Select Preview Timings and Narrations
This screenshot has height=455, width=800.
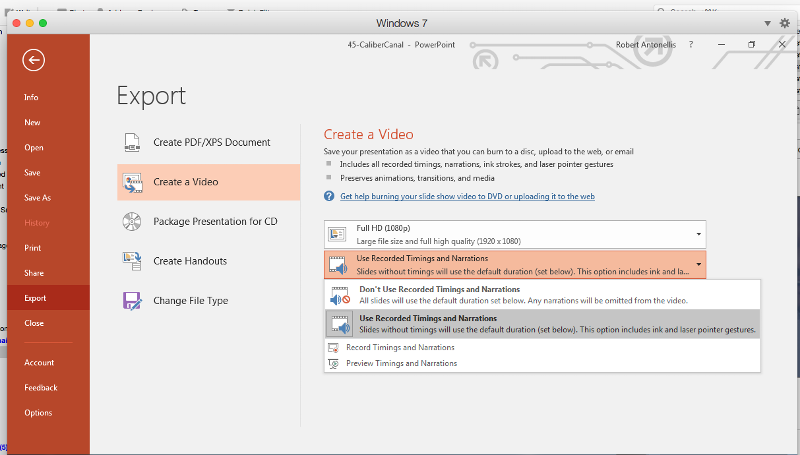pyautogui.click(x=542, y=364)
